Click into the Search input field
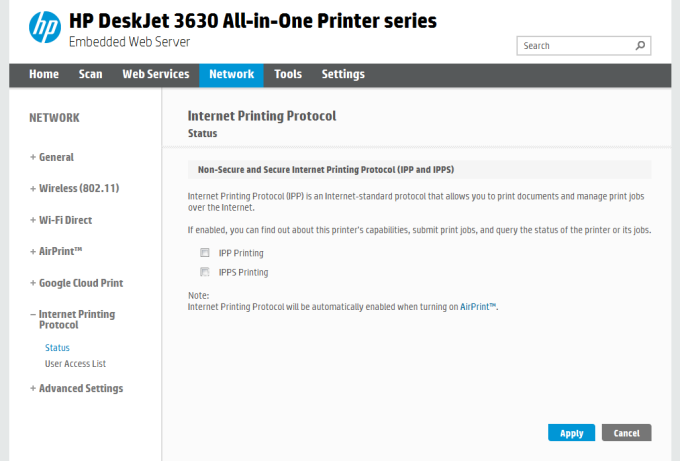 coord(575,46)
